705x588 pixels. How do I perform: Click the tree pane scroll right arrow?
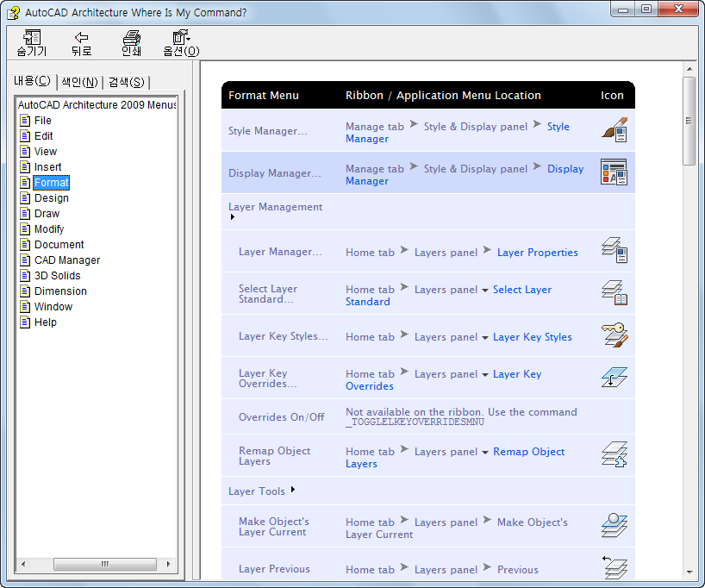coord(169,564)
